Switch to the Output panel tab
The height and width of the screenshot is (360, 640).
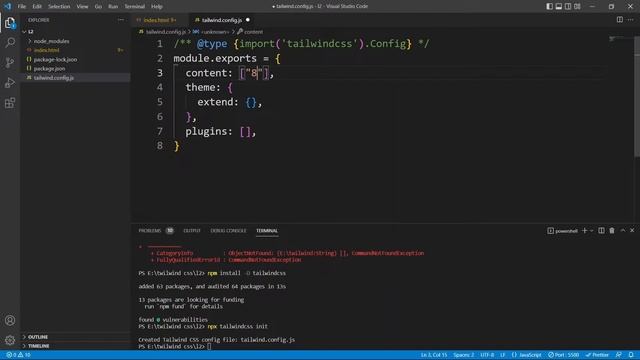coord(192,231)
